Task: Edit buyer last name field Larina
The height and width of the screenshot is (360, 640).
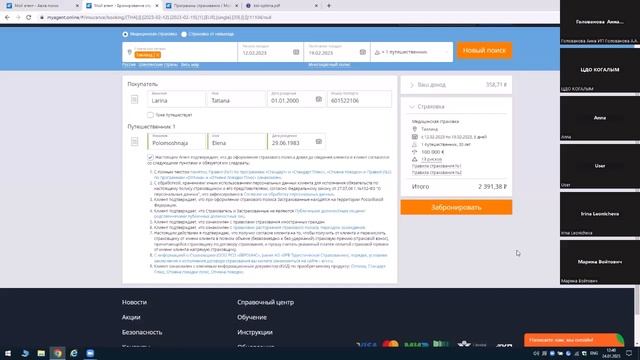Action: click(x=176, y=99)
